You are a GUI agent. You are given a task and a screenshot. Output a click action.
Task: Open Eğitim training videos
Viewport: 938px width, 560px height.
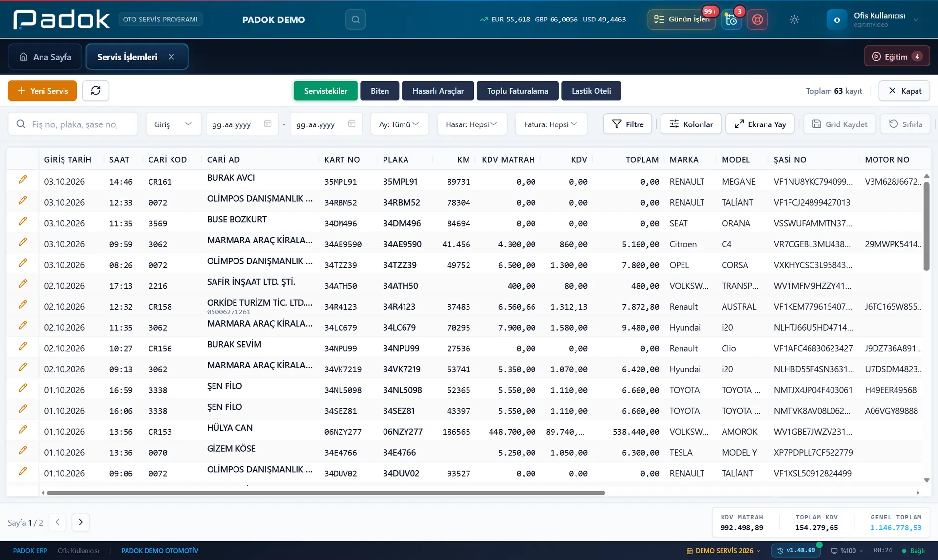coord(897,57)
